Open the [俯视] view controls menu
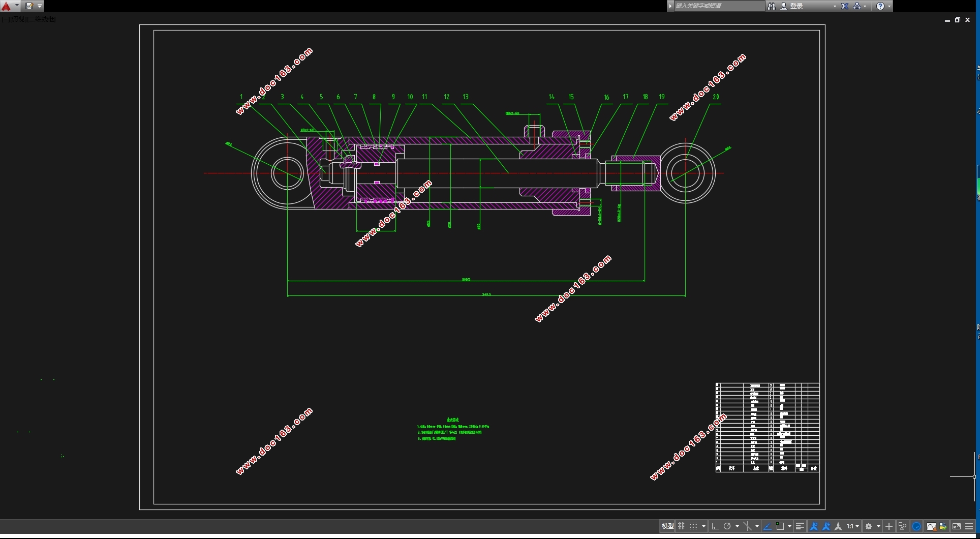Image resolution: width=980 pixels, height=539 pixels. point(18,19)
